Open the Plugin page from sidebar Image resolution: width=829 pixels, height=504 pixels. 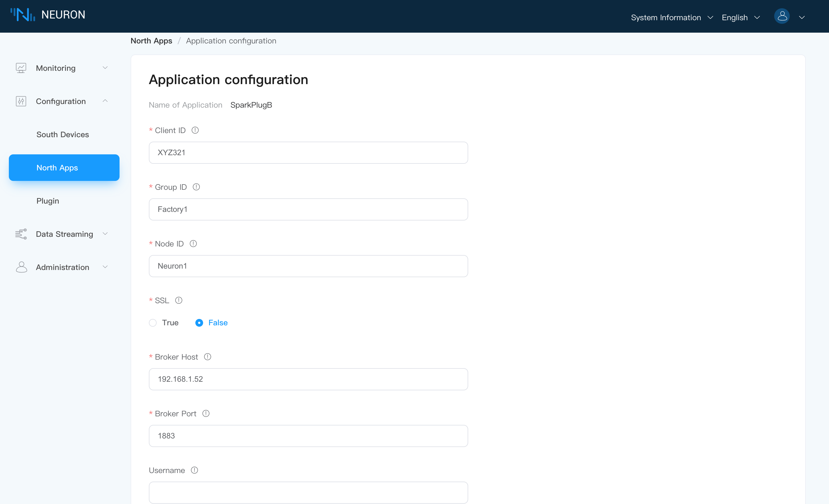48,201
